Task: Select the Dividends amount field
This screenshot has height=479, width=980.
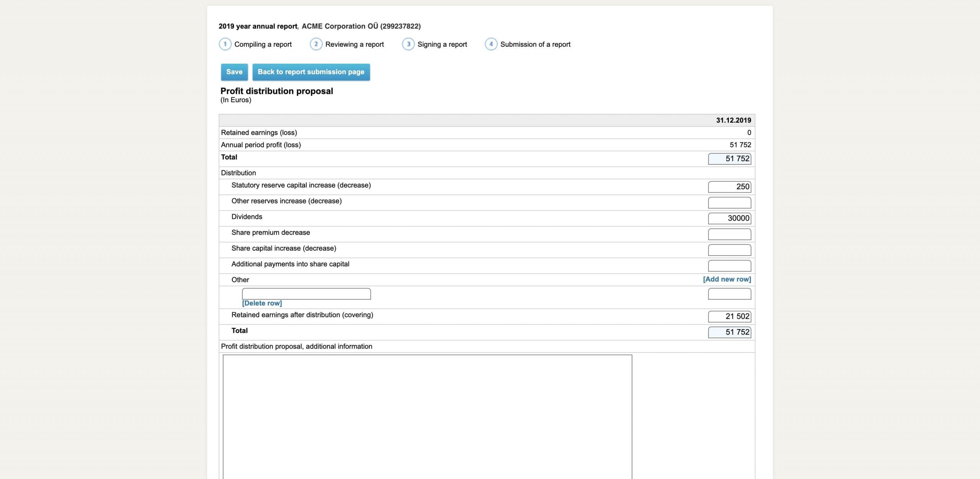Action: pyautogui.click(x=729, y=218)
